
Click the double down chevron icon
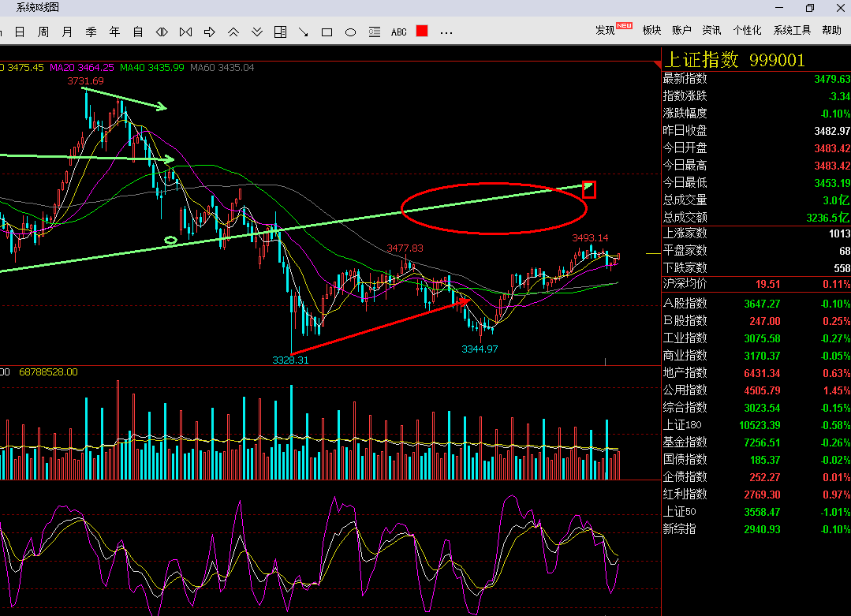257,32
